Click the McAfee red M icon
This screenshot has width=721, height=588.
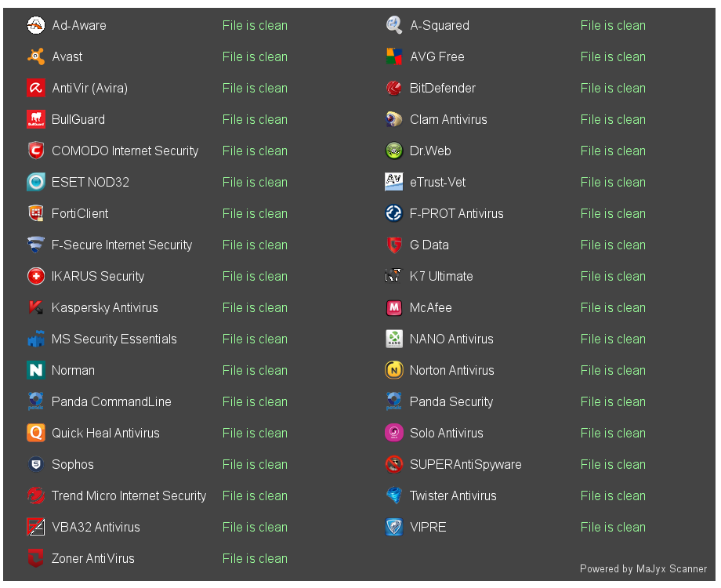click(394, 307)
